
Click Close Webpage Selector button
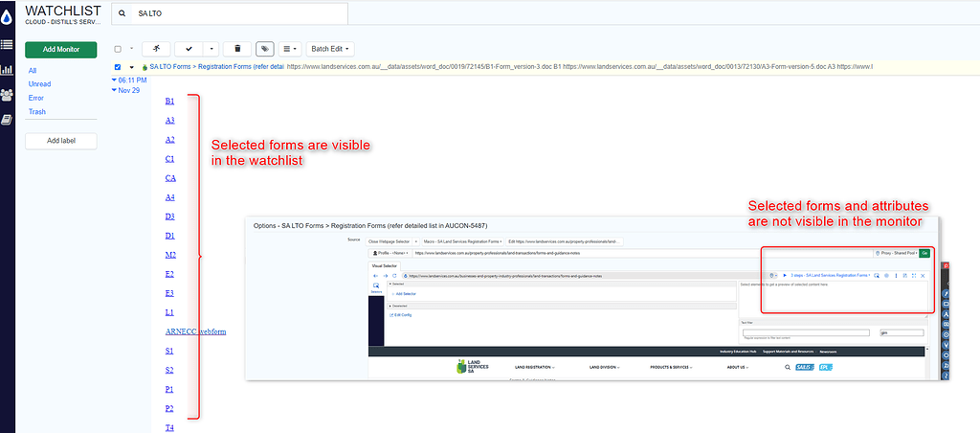389,240
